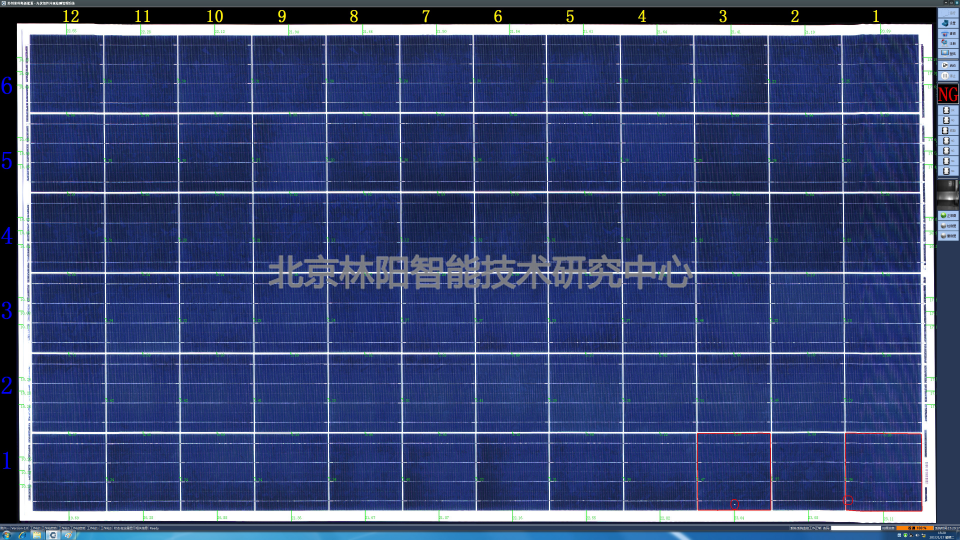This screenshot has width=960, height=540.
Task: Click the greyed stop button in right sidebar
Action: point(948,75)
